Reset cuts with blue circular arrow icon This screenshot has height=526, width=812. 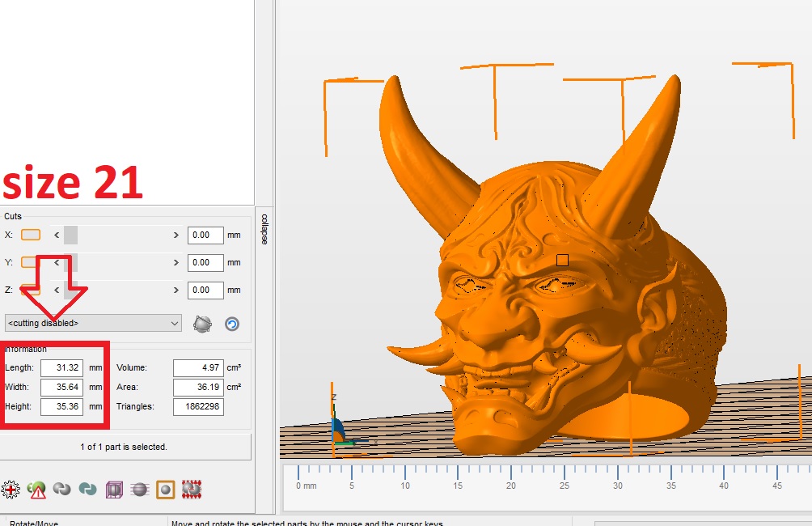(x=232, y=324)
